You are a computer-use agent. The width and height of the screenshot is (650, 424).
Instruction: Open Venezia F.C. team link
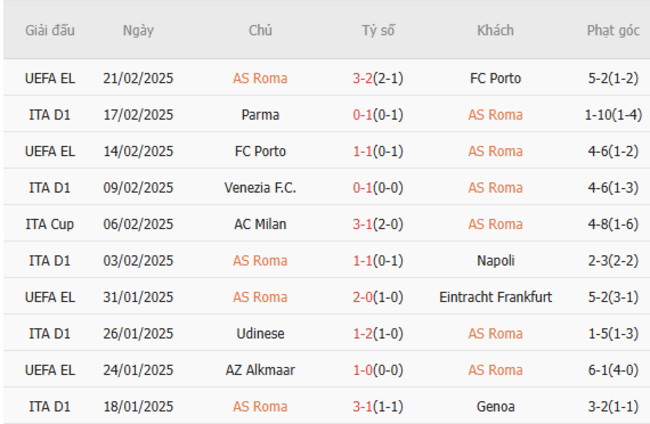[260, 188]
